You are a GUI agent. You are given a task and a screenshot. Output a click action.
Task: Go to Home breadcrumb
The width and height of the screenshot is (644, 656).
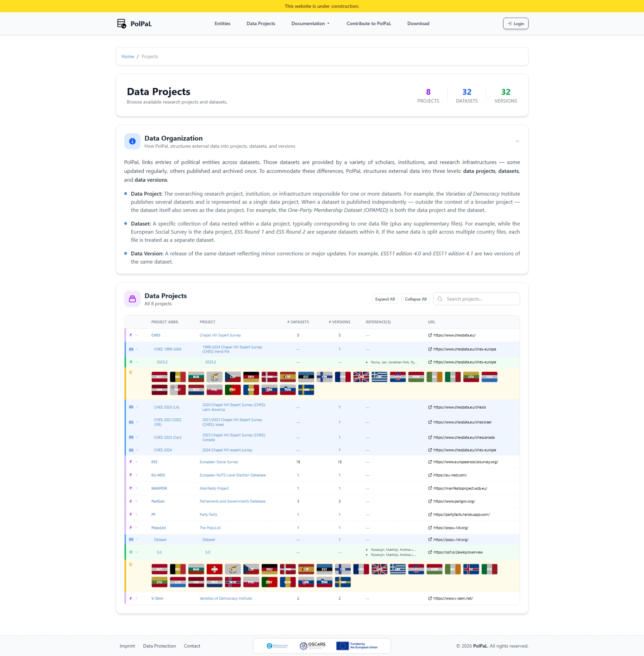(127, 56)
